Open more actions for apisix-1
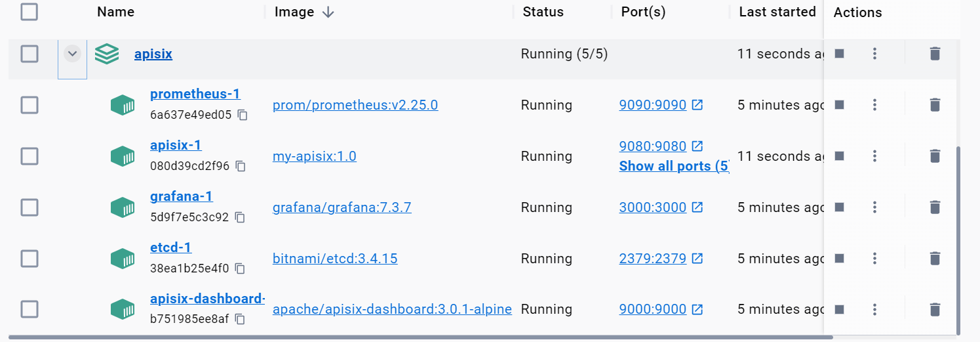Screen dimensions: 980x342 (x=874, y=156)
